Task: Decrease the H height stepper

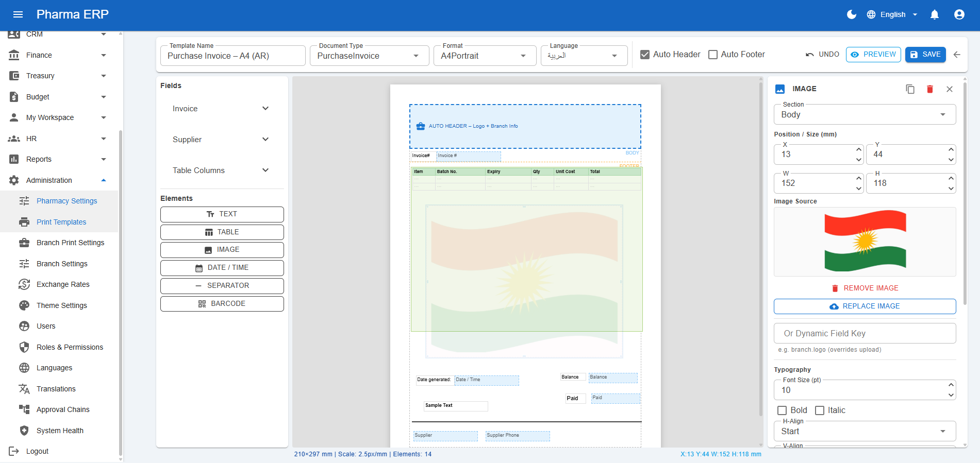Action: pos(951,188)
